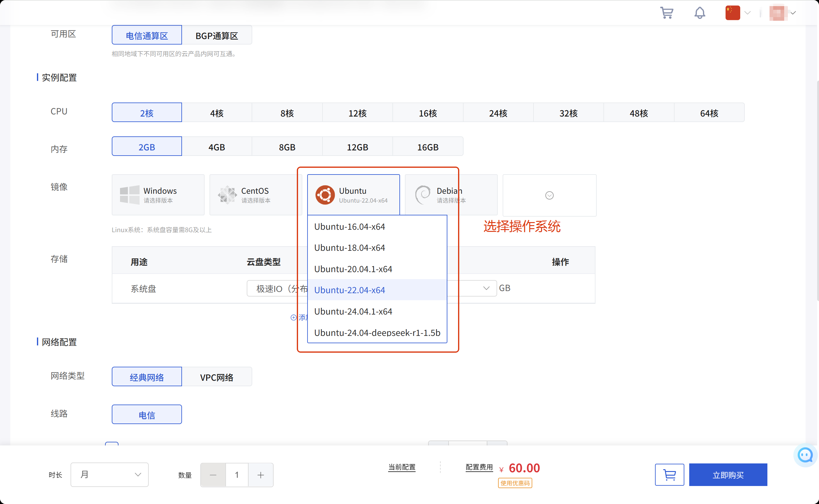Image resolution: width=819 pixels, height=504 pixels.
Task: Open the 时长 month duration dropdown
Action: 109,475
